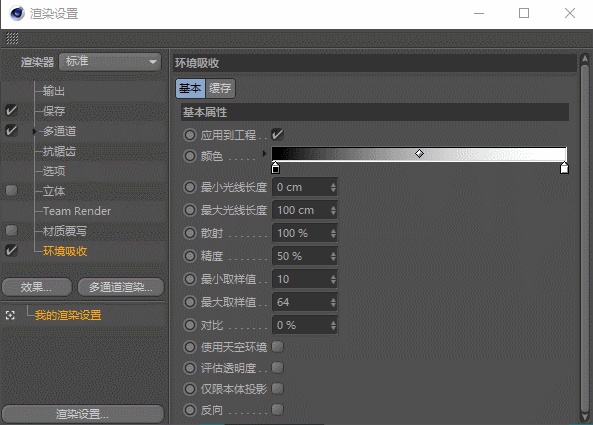Click the dotted grip handle icon
The image size is (593, 425).
click(x=12, y=38)
